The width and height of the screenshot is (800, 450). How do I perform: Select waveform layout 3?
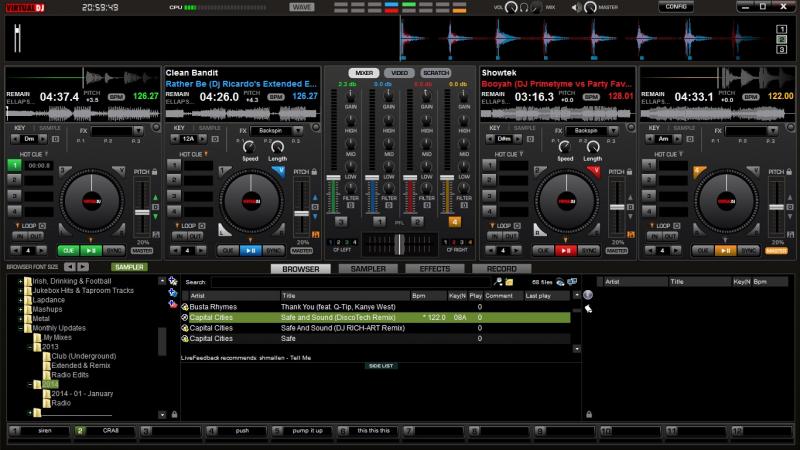coord(781,49)
